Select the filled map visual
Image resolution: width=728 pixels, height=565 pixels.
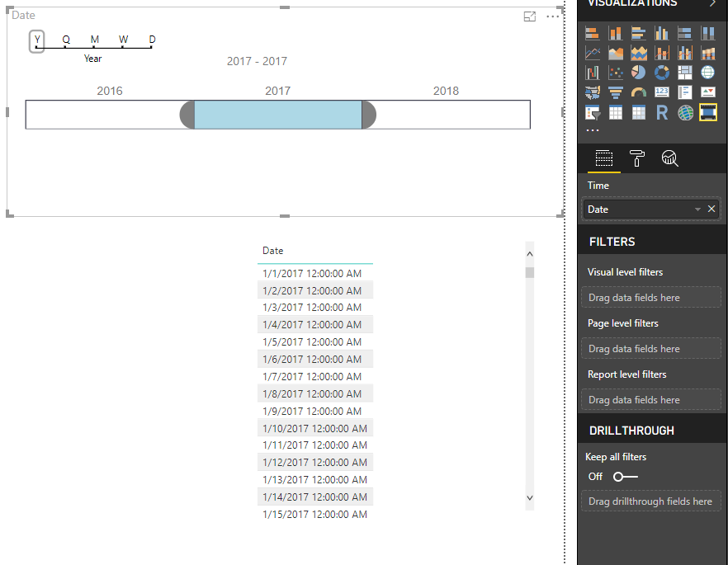pos(592,92)
